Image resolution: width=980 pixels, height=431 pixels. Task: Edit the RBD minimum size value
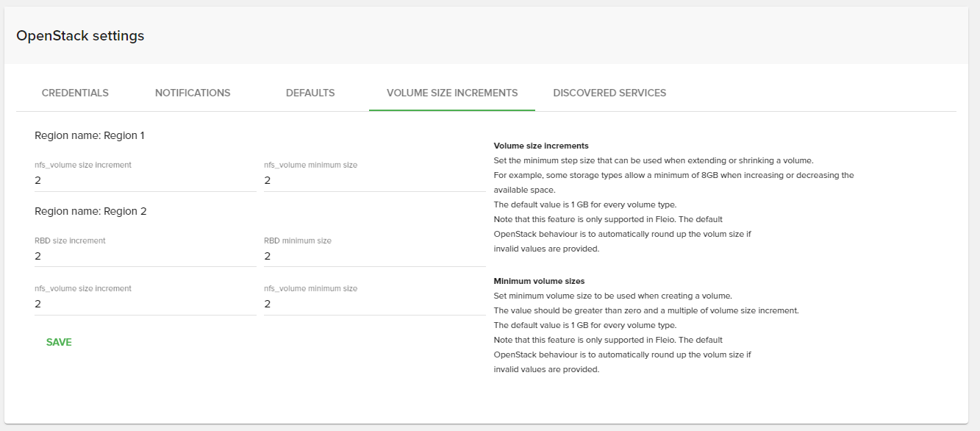tap(375, 257)
